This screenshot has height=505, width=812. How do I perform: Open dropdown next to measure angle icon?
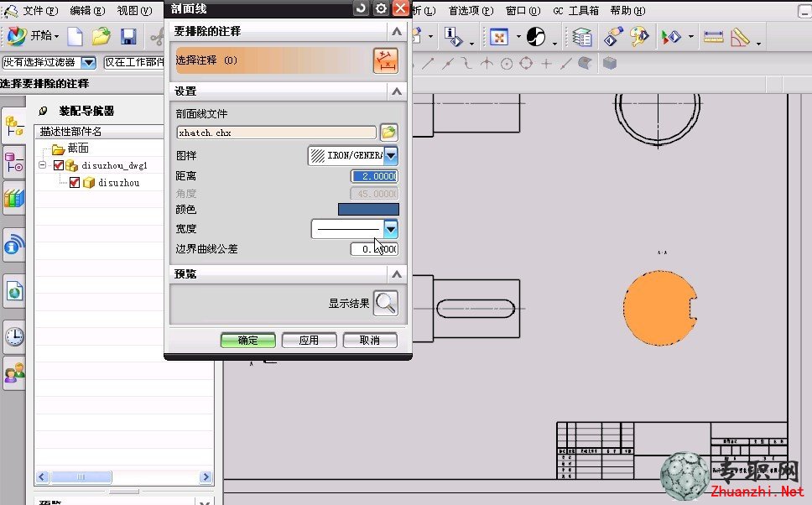tap(758, 44)
